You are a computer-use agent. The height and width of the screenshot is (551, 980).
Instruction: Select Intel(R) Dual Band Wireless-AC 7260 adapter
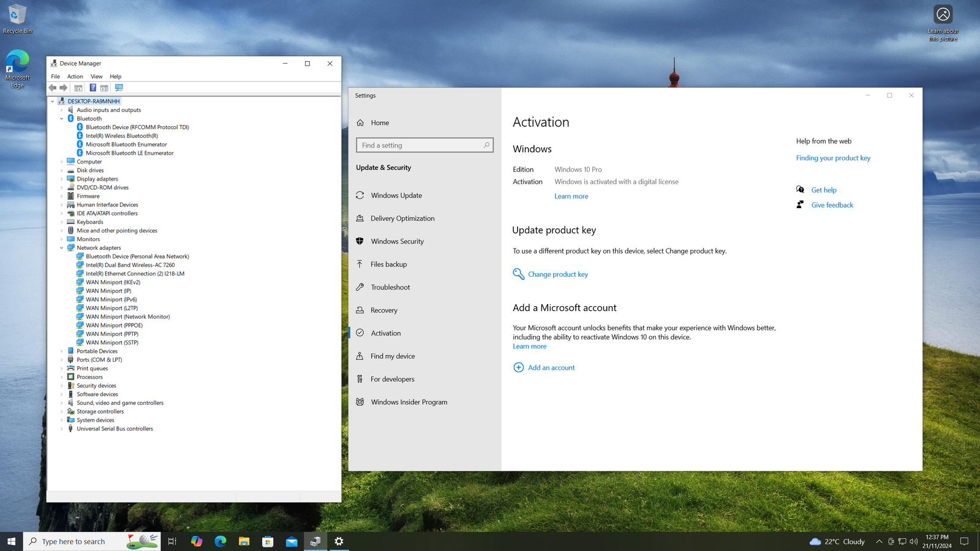tap(130, 265)
